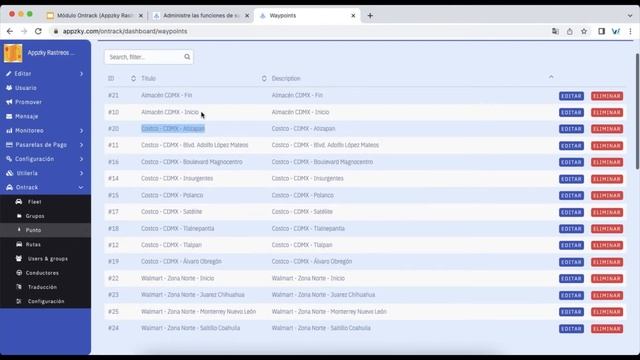640x360 pixels.
Task: Delete waypoint Almacén CDMX - Fin
Action: [x=607, y=96]
